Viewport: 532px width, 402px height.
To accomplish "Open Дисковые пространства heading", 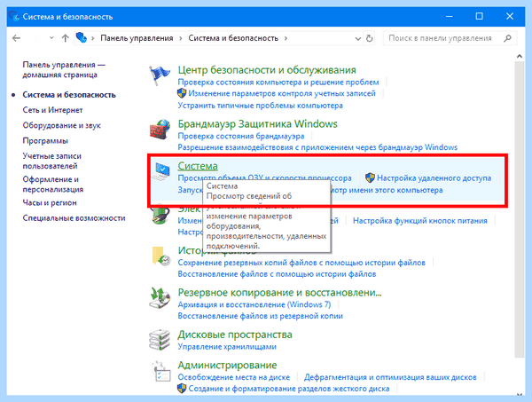I will tap(235, 335).
